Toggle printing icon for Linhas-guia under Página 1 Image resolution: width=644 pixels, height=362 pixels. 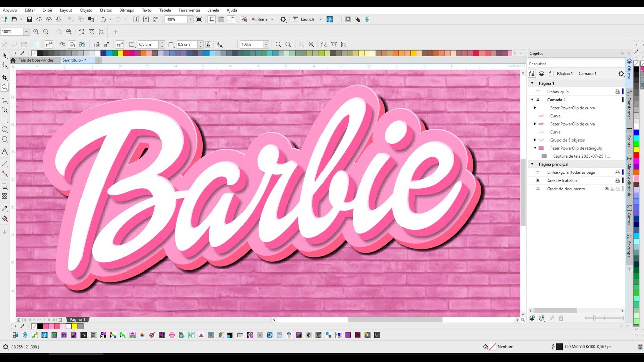(617, 92)
